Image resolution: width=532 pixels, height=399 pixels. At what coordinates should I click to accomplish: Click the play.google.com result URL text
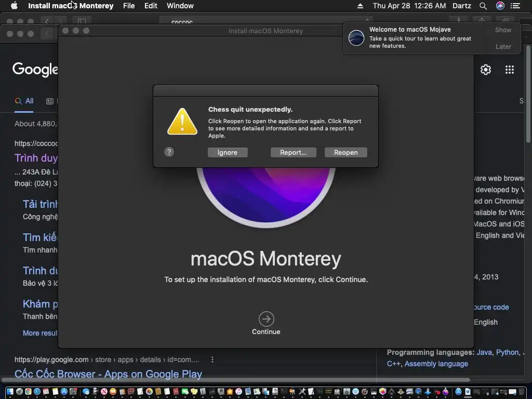tap(107, 360)
